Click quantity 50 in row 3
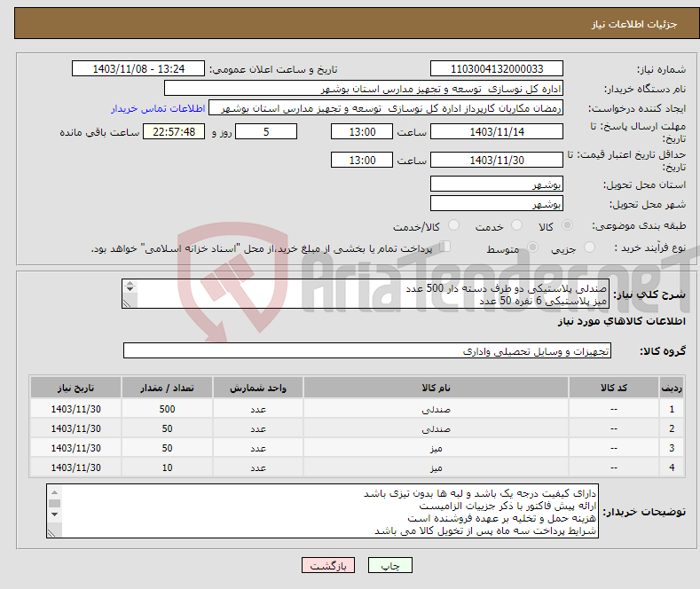700x589 pixels. coord(167,449)
